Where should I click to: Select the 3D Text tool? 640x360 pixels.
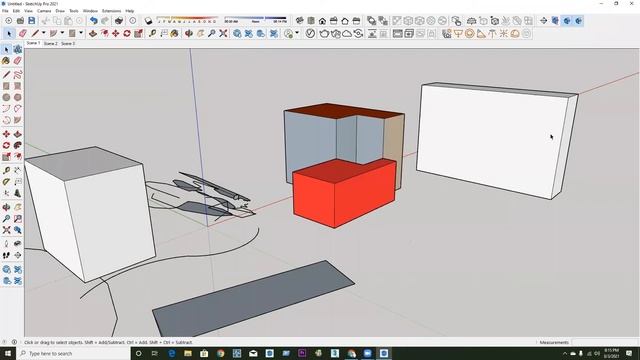pyautogui.click(x=18, y=193)
